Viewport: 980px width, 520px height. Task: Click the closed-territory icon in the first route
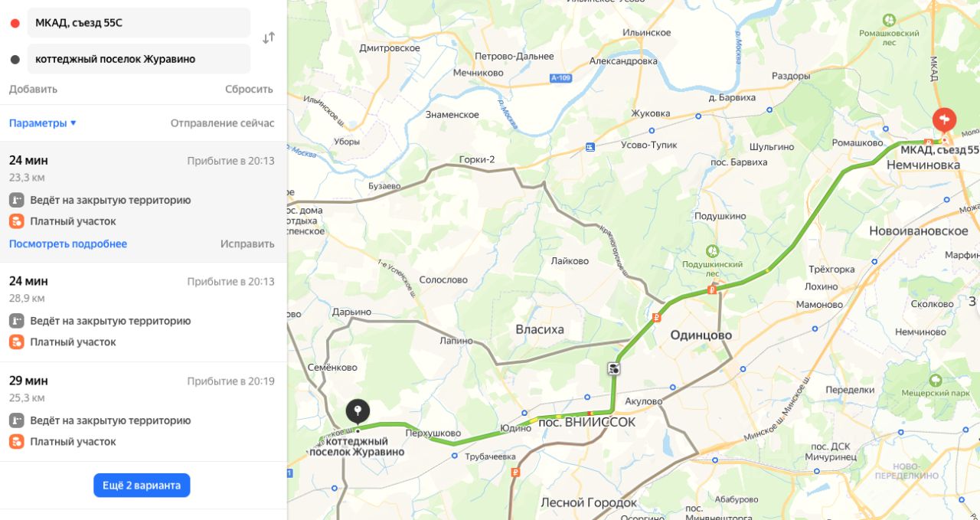pos(17,200)
